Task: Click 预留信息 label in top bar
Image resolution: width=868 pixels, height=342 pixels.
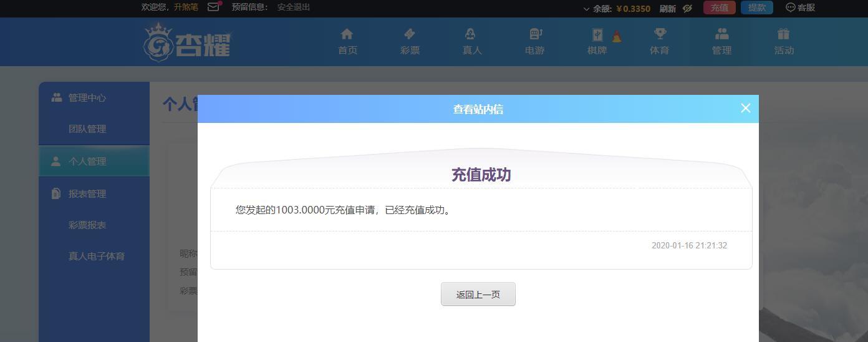Action: 249,7
